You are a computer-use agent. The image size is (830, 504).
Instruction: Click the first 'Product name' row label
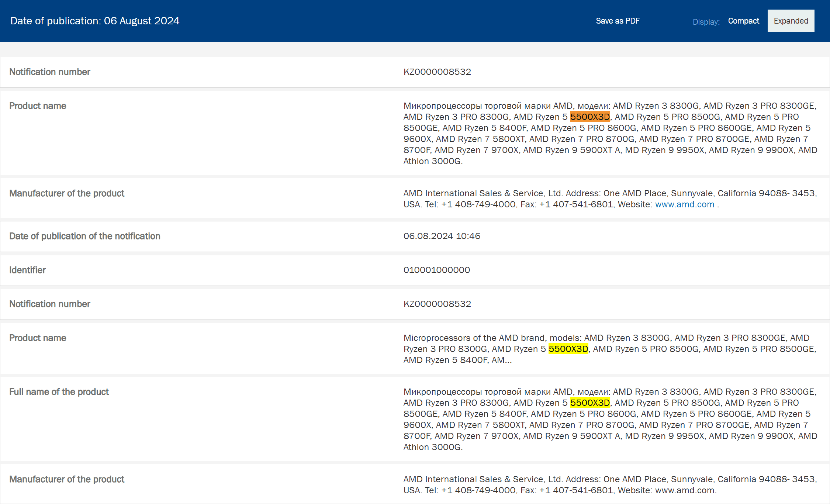pos(38,106)
